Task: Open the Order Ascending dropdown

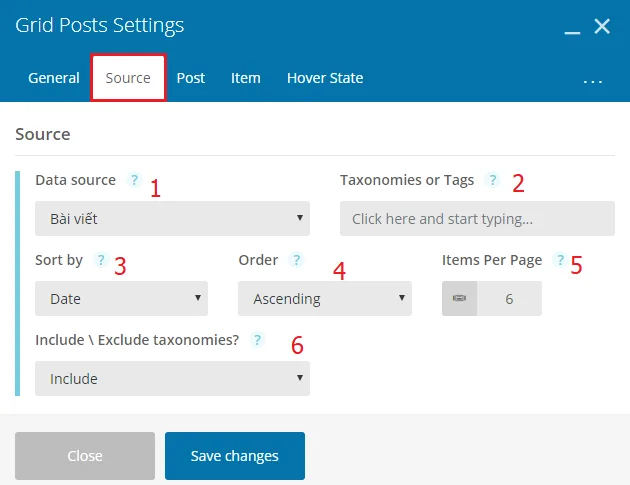Action: coord(324,298)
